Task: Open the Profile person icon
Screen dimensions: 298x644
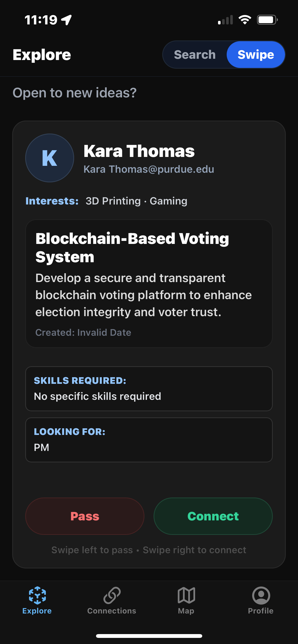Action: [x=261, y=595]
